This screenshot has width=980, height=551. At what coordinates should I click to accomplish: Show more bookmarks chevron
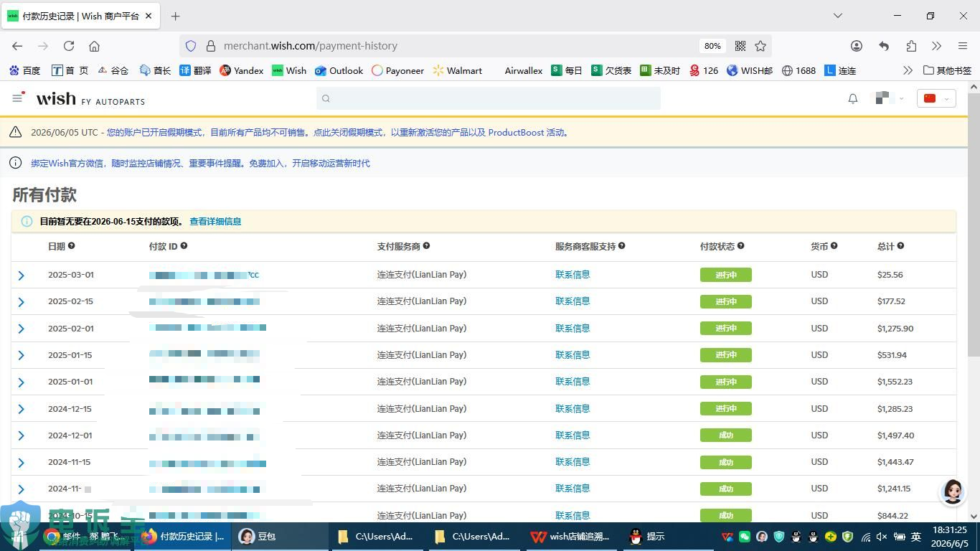[908, 70]
